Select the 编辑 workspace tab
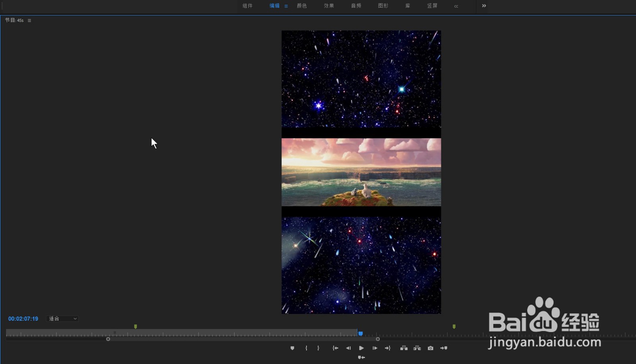This screenshot has width=636, height=364. 275,6
